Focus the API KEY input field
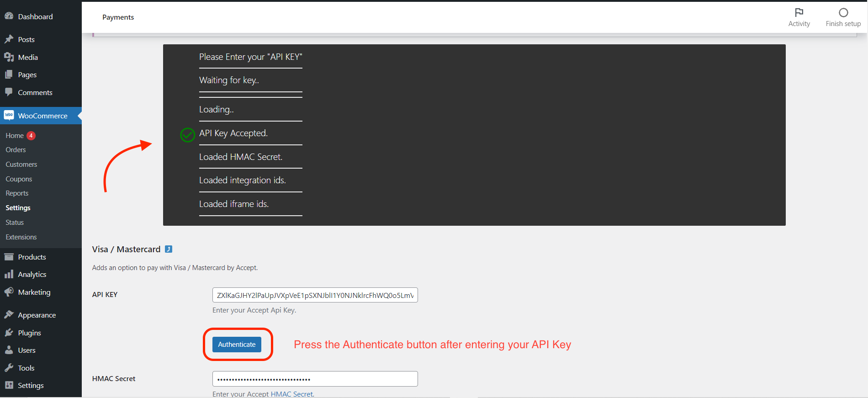 (315, 295)
